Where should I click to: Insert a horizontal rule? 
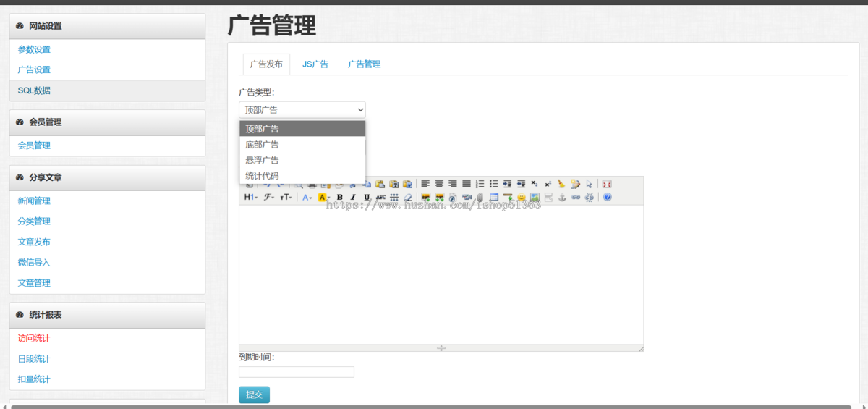pyautogui.click(x=508, y=197)
